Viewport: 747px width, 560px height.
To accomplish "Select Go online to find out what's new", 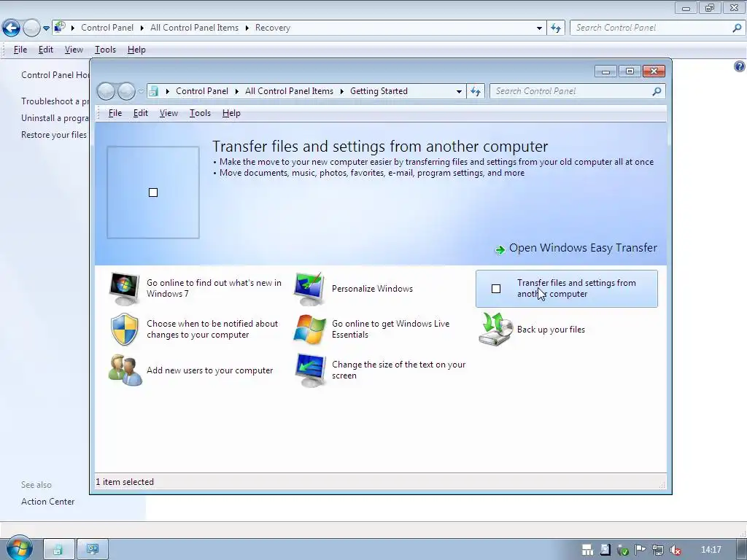I will click(x=214, y=288).
